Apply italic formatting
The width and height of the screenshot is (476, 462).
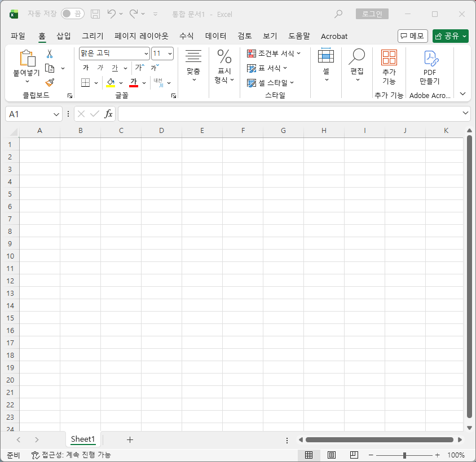tap(100, 68)
